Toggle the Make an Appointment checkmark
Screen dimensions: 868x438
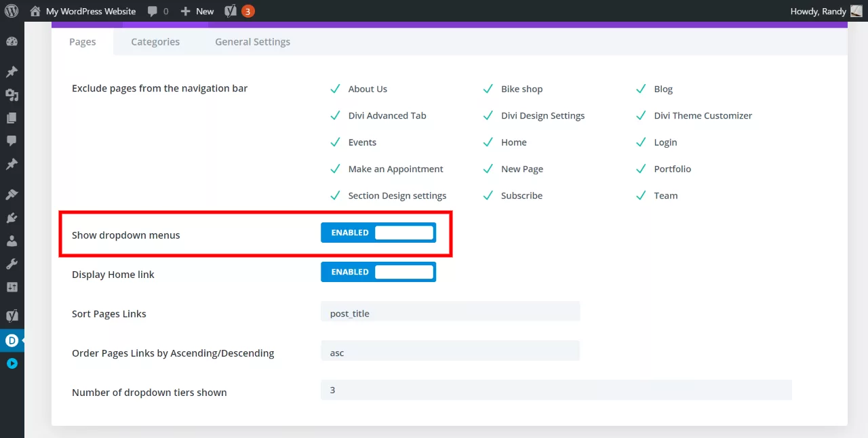coord(335,169)
